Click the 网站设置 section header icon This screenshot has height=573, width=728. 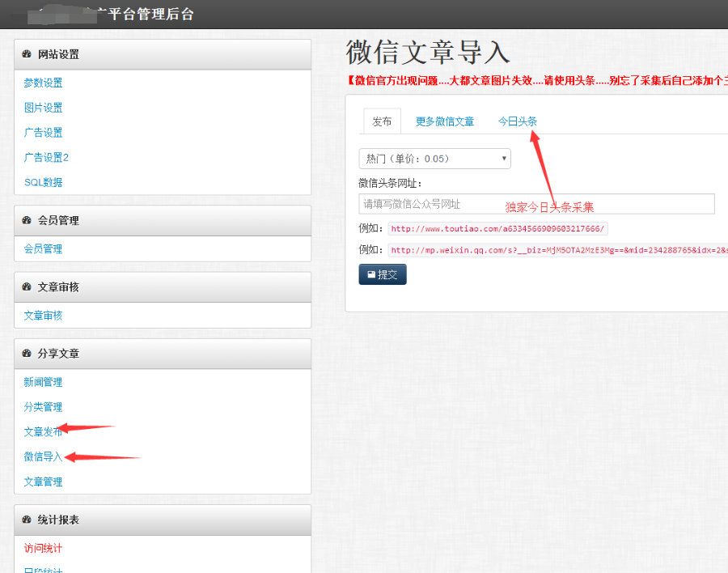[24, 54]
